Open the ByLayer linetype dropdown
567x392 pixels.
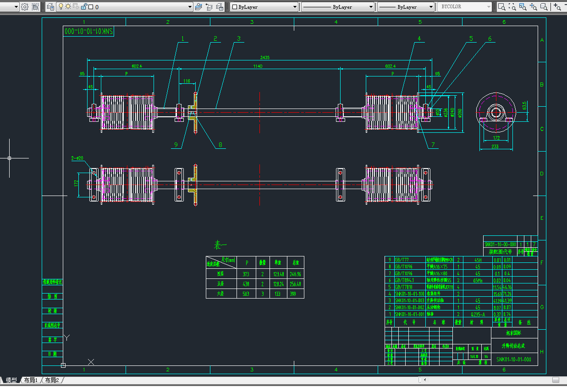[x=338, y=7]
